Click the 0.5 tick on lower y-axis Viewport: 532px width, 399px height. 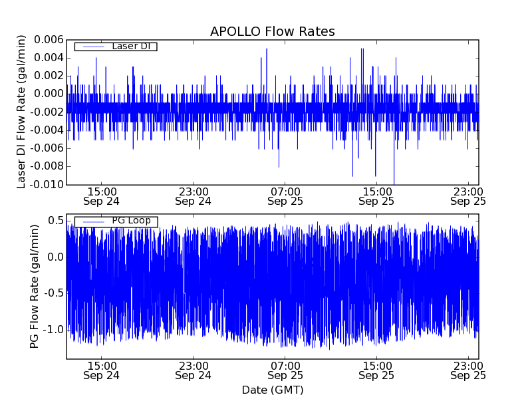(55, 221)
